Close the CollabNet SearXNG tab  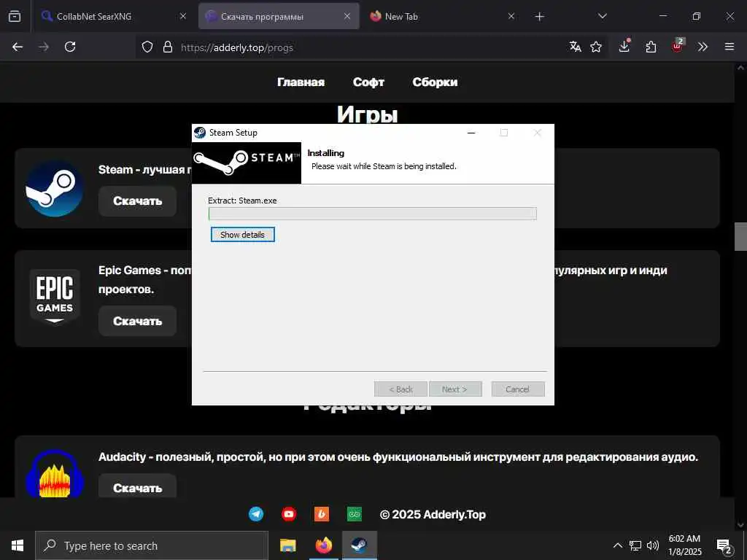click(183, 16)
